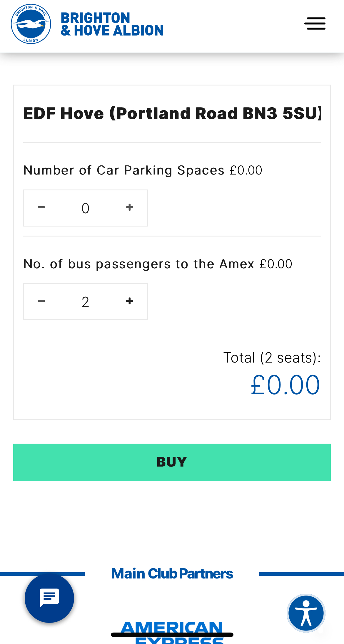Viewport: 344px width, 644px height.
Task: Focus the bus passengers quantity field
Action: [x=85, y=302]
